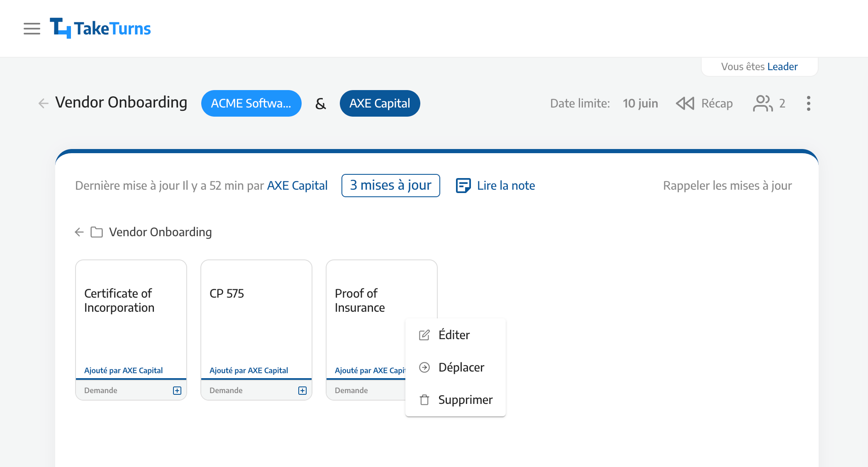Click Ajouté par AXE Capital under CP 575
The width and height of the screenshot is (868, 467).
tap(249, 370)
